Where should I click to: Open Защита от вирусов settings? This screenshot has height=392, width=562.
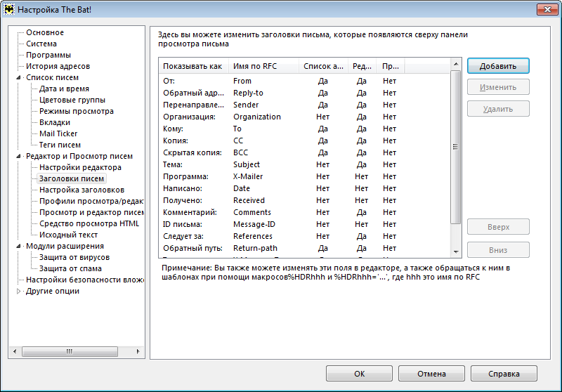(x=74, y=257)
